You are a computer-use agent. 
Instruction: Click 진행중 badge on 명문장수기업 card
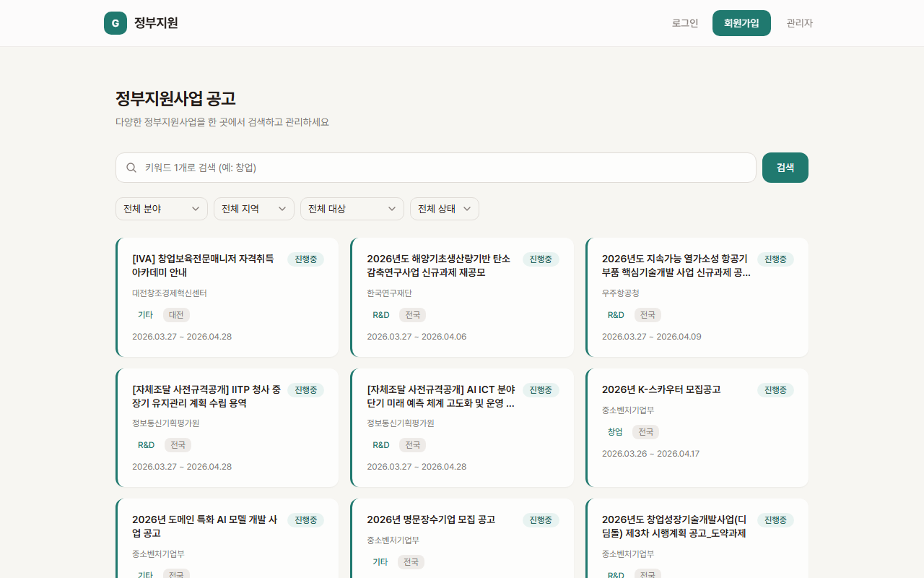pos(541,520)
